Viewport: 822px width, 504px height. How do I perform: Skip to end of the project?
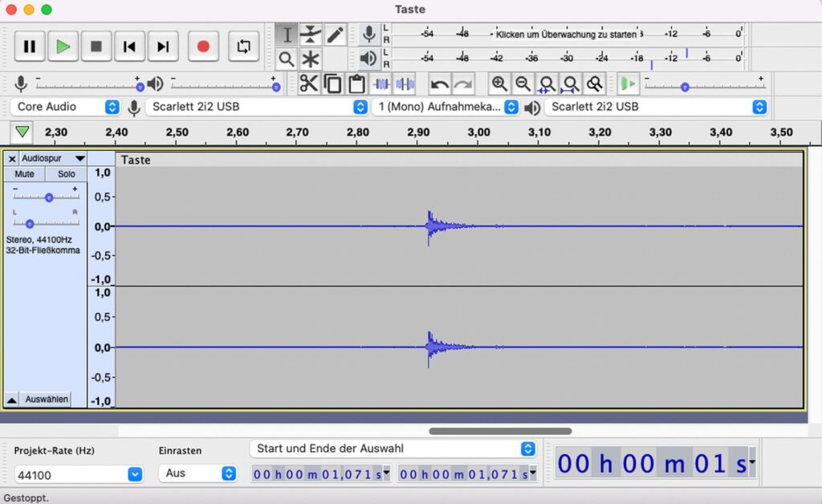[163, 47]
